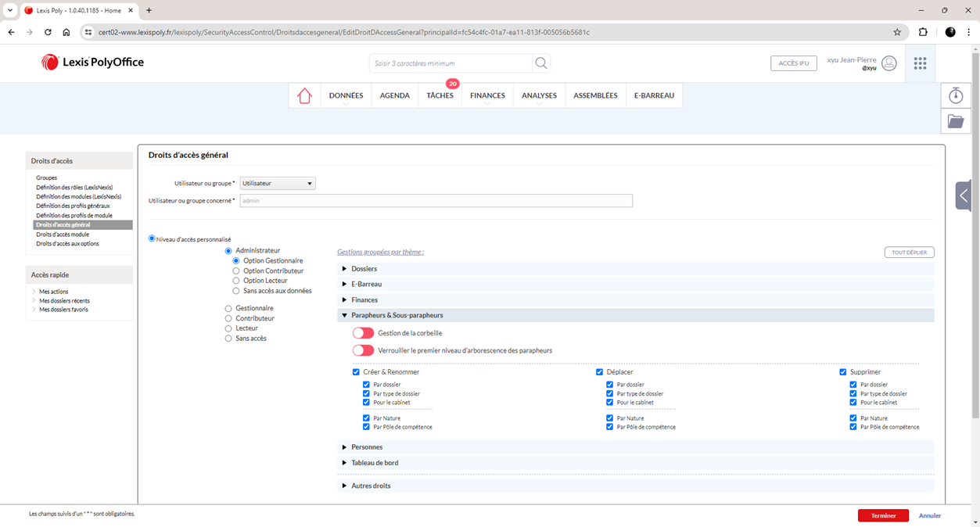Select the Option Lecteur radio button
Viewport: 980px width, 527px height.
point(236,281)
